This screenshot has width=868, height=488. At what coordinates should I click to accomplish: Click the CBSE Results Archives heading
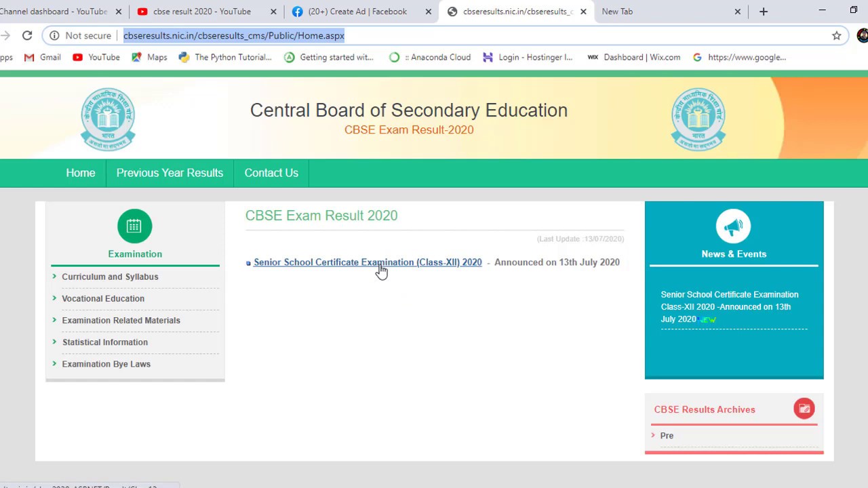[x=705, y=409]
